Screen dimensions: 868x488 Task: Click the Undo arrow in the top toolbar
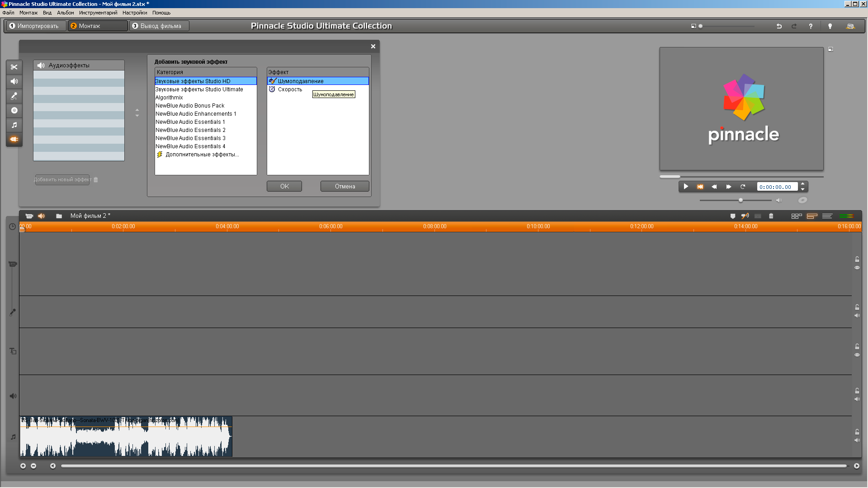(779, 26)
